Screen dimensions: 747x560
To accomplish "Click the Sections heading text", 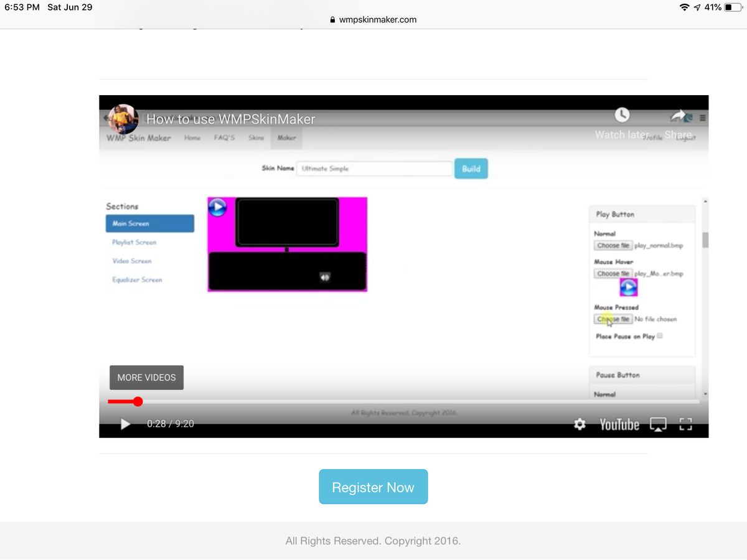I will click(122, 206).
